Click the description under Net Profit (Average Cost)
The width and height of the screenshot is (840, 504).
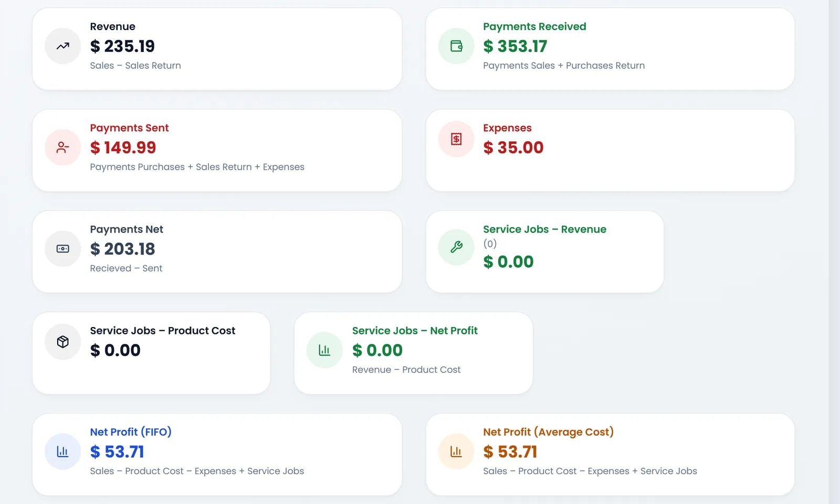590,471
